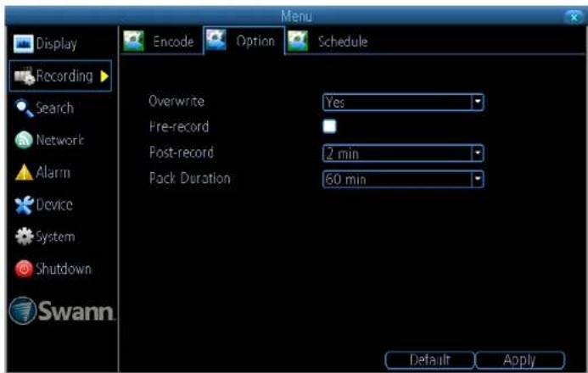
Task: Click the Apply button
Action: click(x=520, y=360)
